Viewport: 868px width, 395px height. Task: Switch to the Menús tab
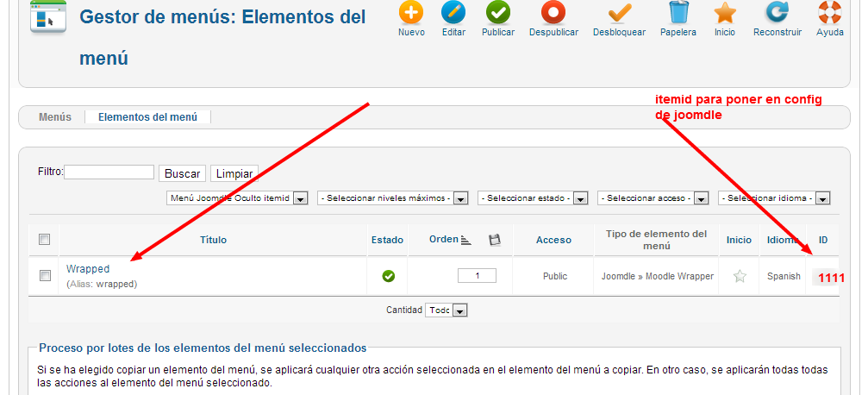tap(55, 117)
